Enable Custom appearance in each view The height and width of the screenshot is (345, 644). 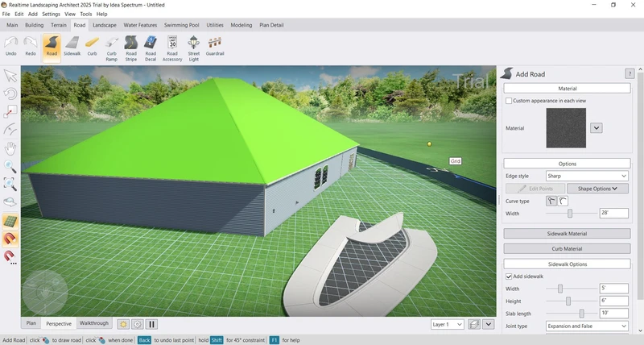pos(509,101)
